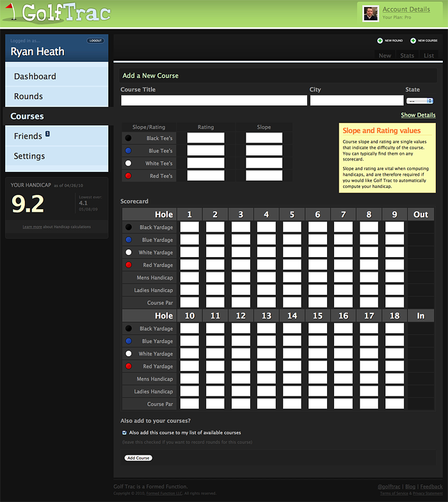Image resolution: width=448 pixels, height=502 pixels.
Task: Open Rounds in the sidebar
Action: pos(57,96)
